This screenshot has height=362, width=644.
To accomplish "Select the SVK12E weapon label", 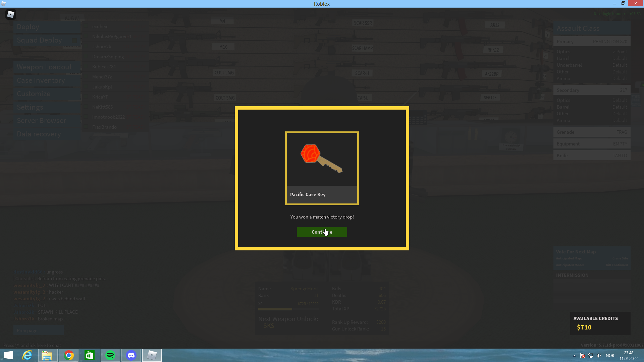I will 490,98.
